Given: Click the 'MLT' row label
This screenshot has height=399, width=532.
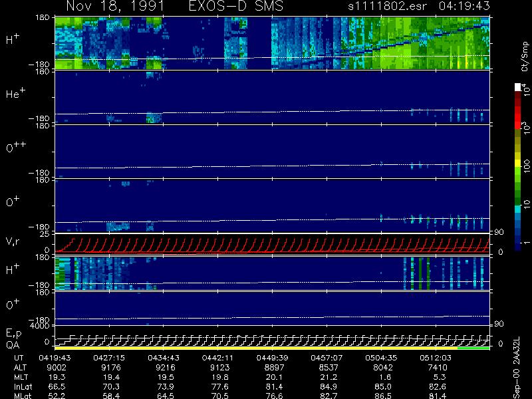Looking at the screenshot, I should pyautogui.click(x=21, y=377).
